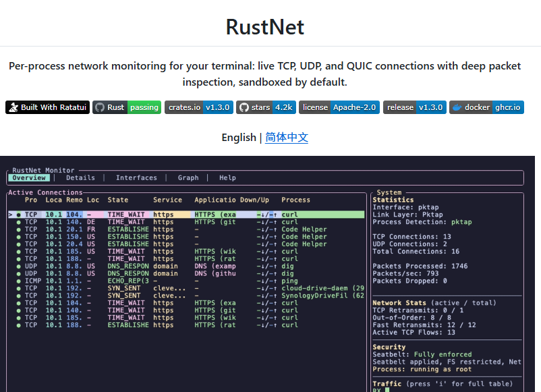Click 'Seatbelt: Fully enforced' security line

click(x=422, y=354)
